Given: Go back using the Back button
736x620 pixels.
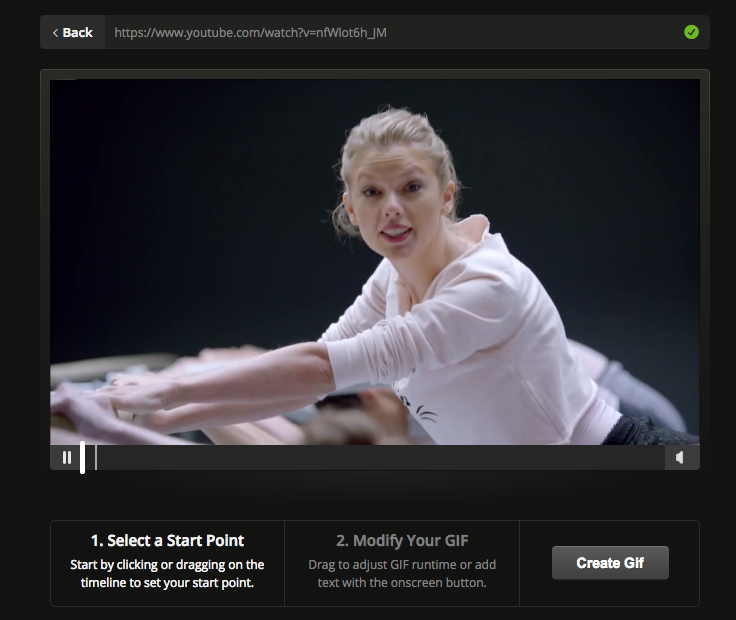Looking at the screenshot, I should click(72, 32).
